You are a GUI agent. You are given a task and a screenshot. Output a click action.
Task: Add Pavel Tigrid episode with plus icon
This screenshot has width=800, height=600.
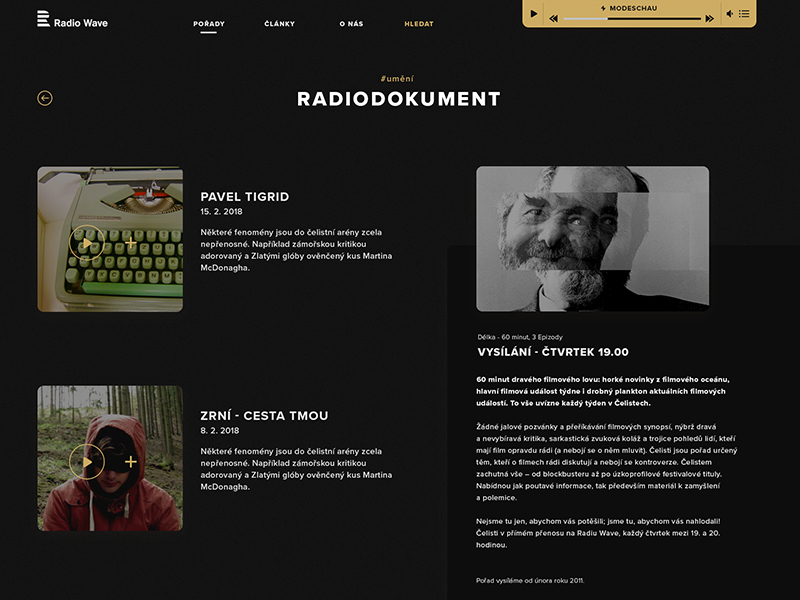click(131, 243)
